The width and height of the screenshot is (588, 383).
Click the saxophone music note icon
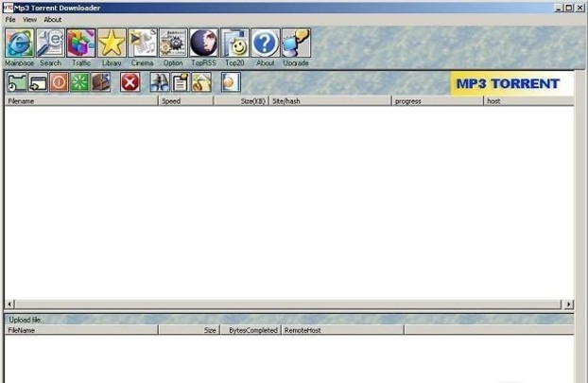(201, 82)
